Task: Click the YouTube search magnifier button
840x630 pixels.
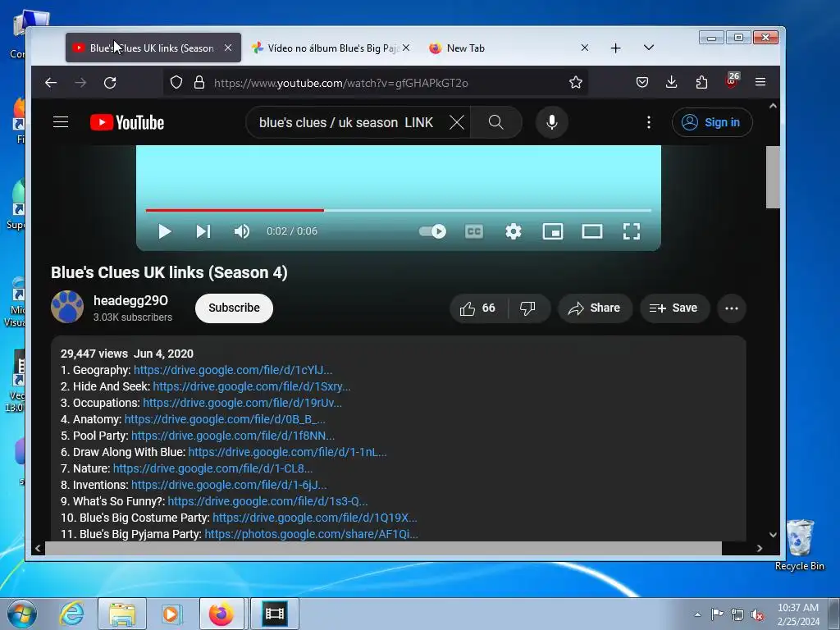Action: [x=496, y=123]
